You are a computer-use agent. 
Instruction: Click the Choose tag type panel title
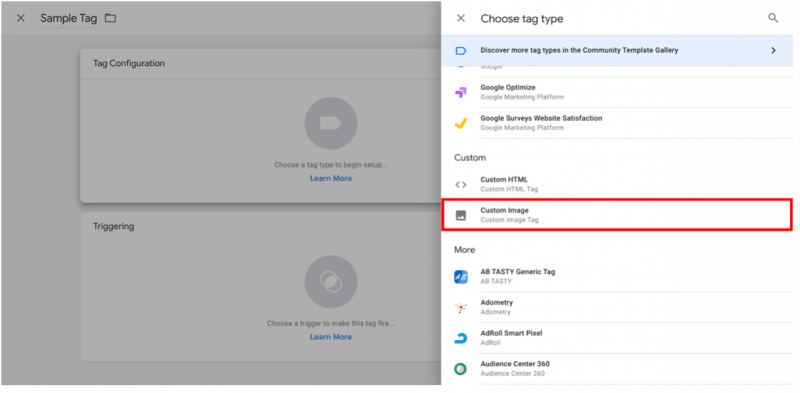point(522,19)
